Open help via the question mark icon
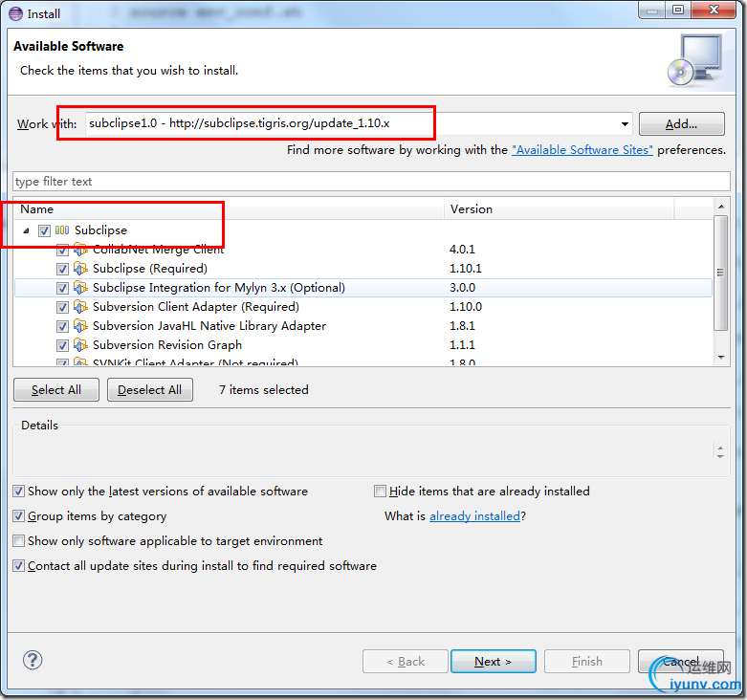The height and width of the screenshot is (700, 747). point(33,660)
